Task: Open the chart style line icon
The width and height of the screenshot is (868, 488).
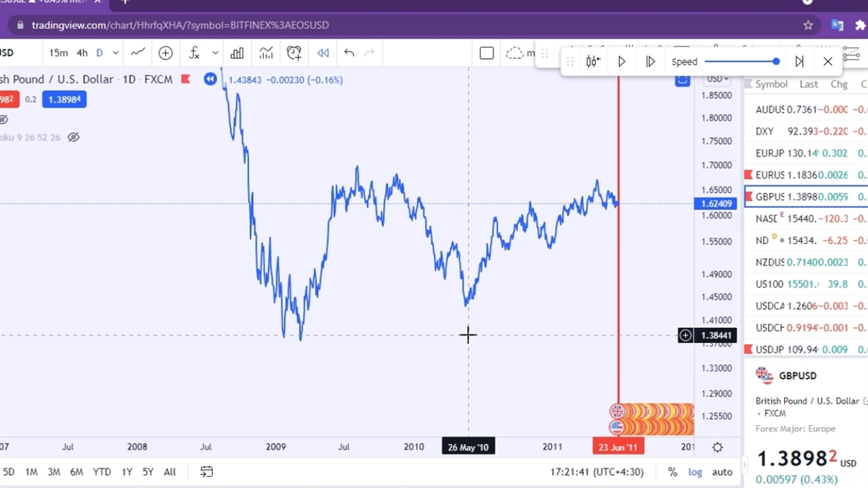Action: (138, 53)
